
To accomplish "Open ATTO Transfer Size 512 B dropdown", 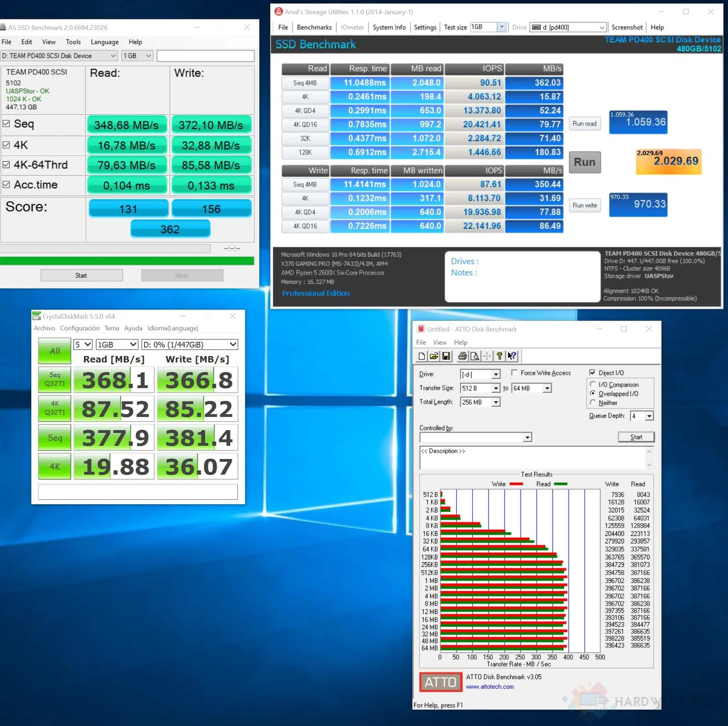I will pos(480,388).
